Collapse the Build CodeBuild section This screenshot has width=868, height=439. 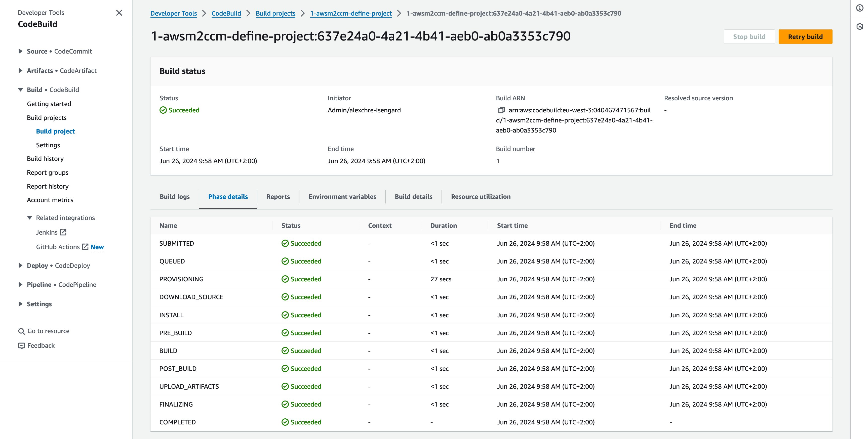click(x=20, y=90)
